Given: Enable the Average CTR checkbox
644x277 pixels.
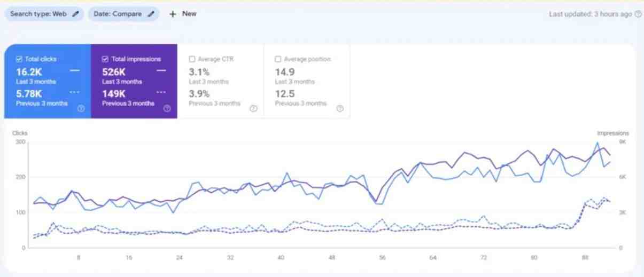Looking at the screenshot, I should coord(192,59).
